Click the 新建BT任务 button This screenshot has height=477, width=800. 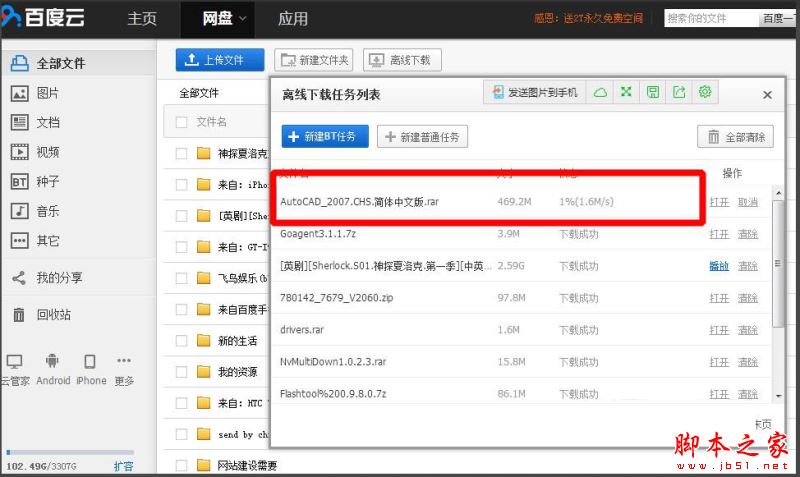coord(325,136)
